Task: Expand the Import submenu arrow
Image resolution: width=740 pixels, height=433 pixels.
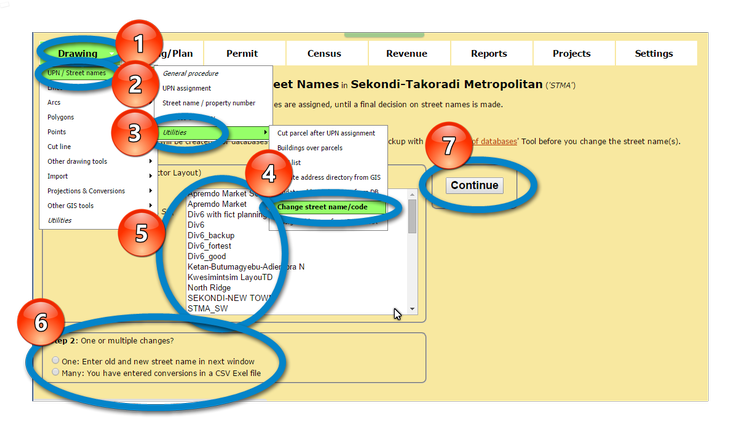Action: 150,176
